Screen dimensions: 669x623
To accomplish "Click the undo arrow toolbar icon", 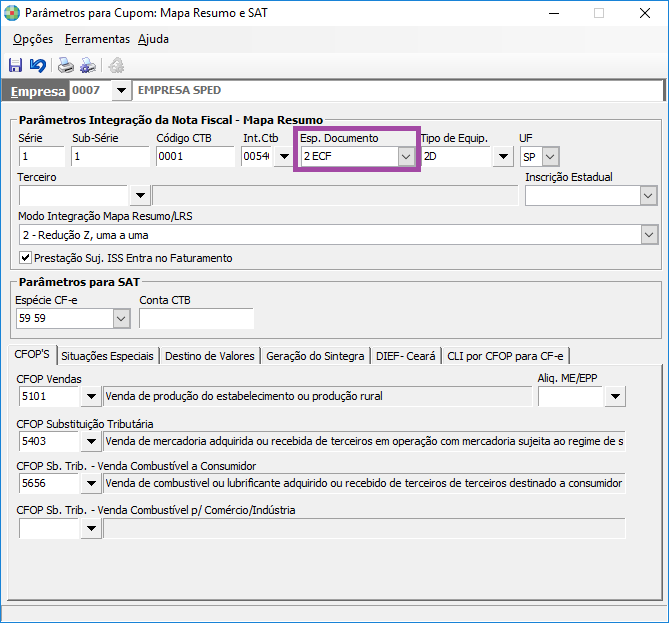I will 37,66.
